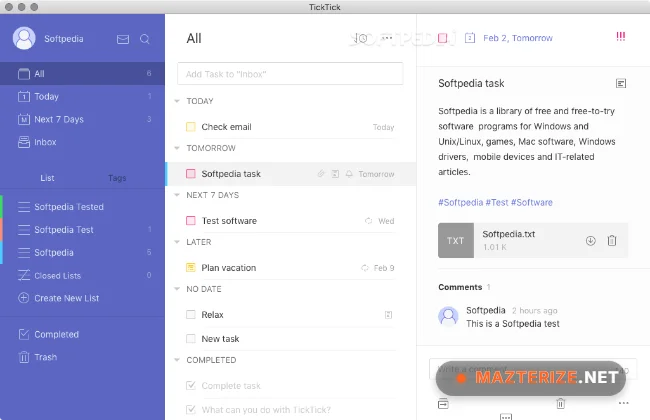Open the detail pane calendar date icon
The height and width of the screenshot is (420, 650).
pyautogui.click(x=470, y=38)
